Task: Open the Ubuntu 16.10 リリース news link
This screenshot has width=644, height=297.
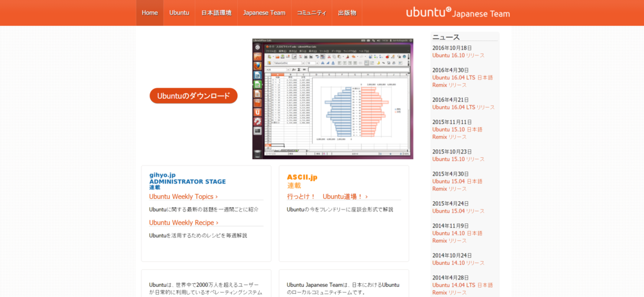Action: pyautogui.click(x=458, y=55)
